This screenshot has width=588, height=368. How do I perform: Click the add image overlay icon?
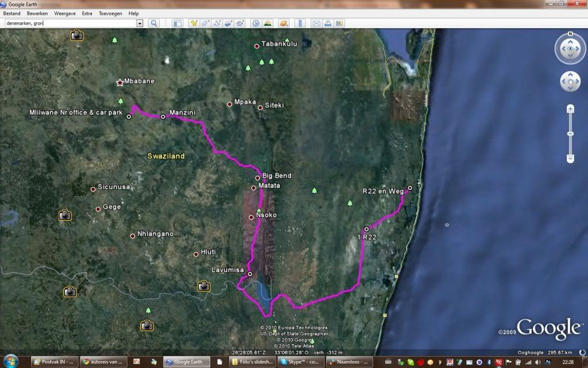(229, 24)
